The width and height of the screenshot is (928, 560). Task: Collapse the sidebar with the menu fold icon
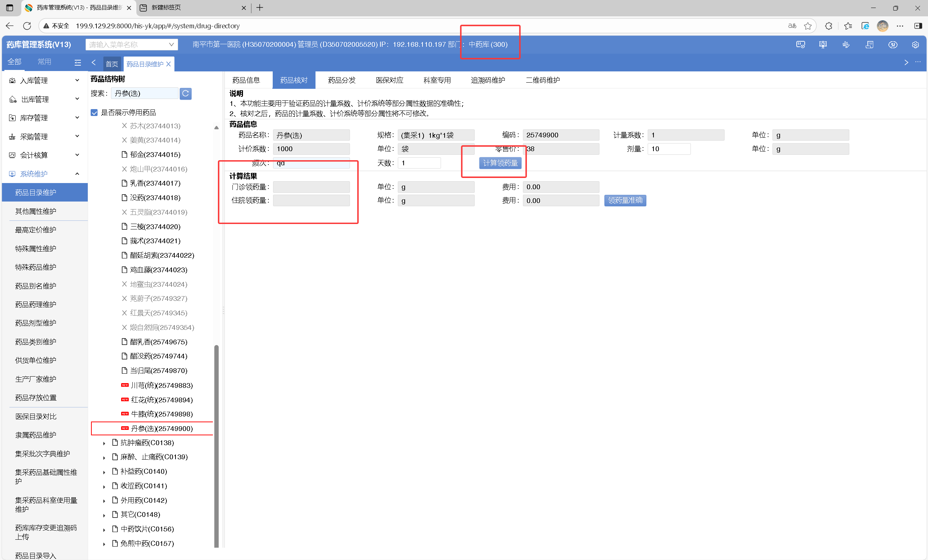pyautogui.click(x=78, y=62)
